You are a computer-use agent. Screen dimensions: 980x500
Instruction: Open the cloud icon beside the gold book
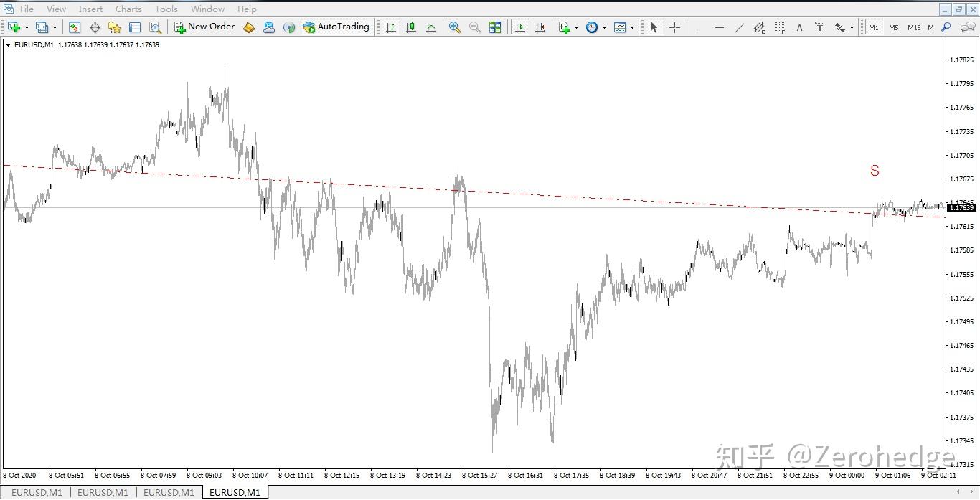(x=269, y=27)
